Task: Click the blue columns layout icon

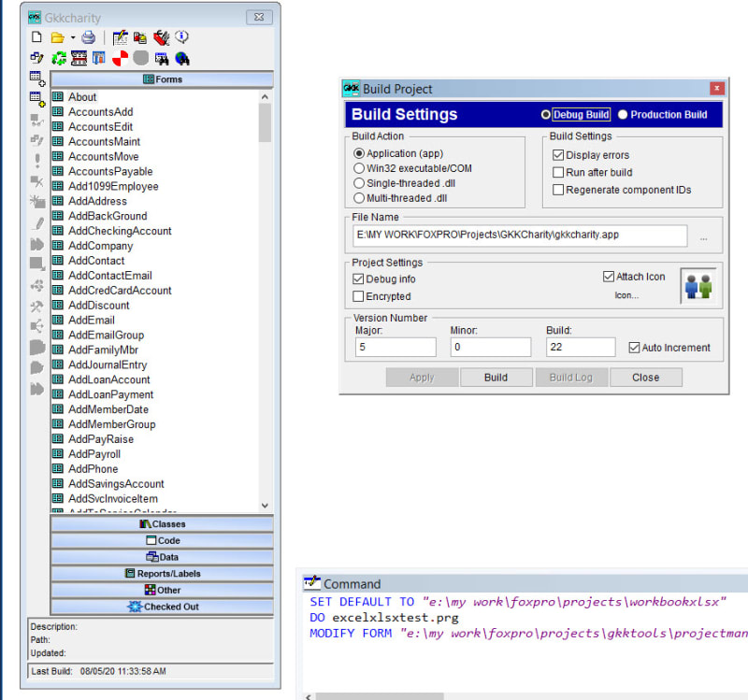Action: pos(99,58)
